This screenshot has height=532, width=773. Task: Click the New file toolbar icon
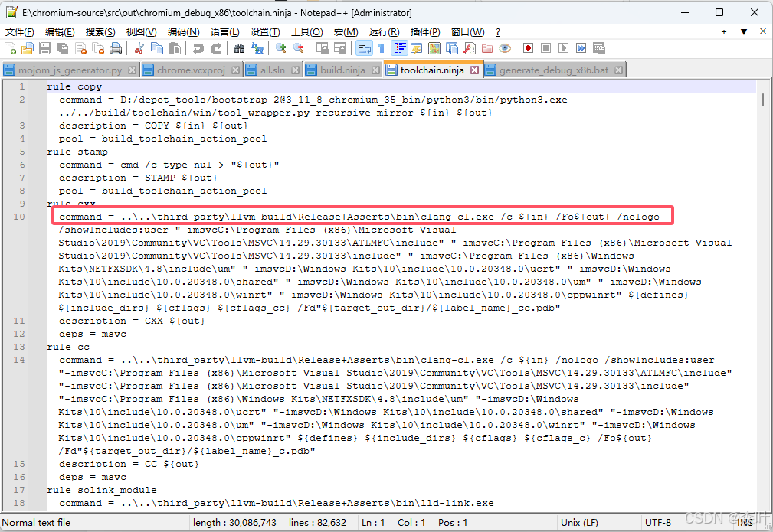tap(11, 48)
